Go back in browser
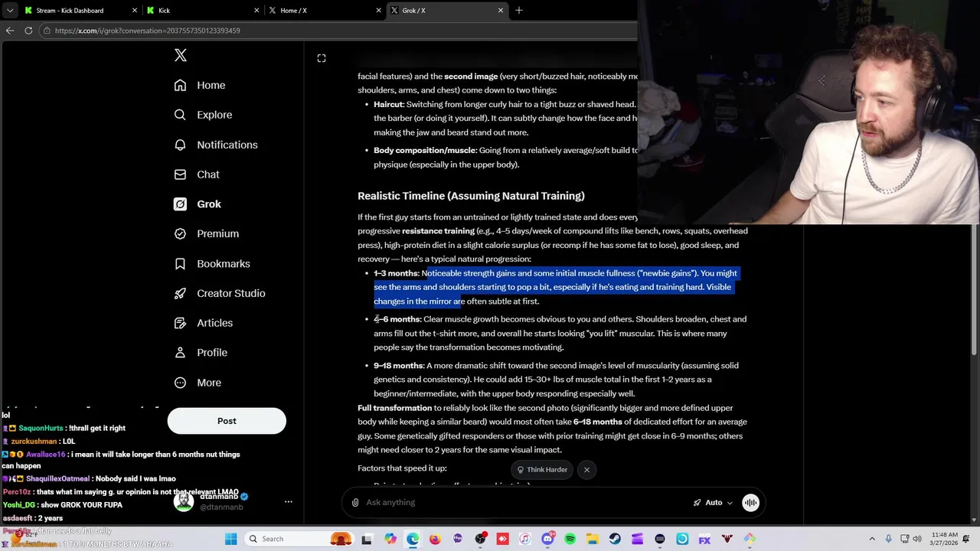Viewport: 980px width, 551px height. click(10, 31)
